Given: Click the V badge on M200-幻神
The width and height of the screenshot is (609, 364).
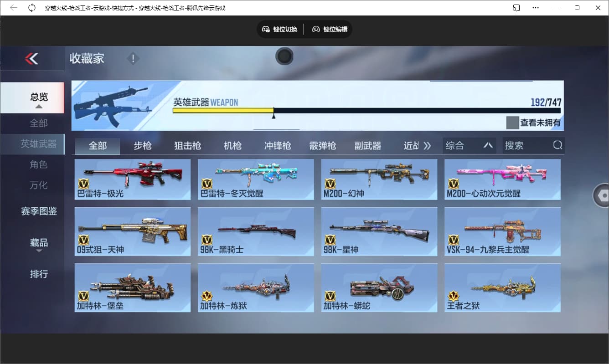Looking at the screenshot, I should tap(330, 184).
